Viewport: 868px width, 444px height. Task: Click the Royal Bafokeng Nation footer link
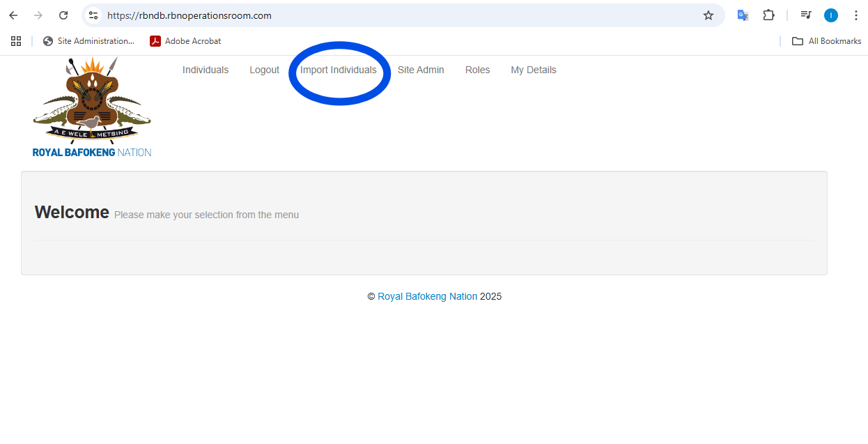coord(427,296)
